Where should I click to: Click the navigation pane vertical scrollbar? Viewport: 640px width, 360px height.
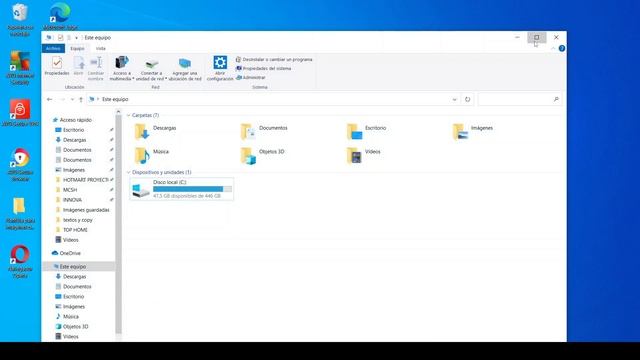tap(118, 224)
